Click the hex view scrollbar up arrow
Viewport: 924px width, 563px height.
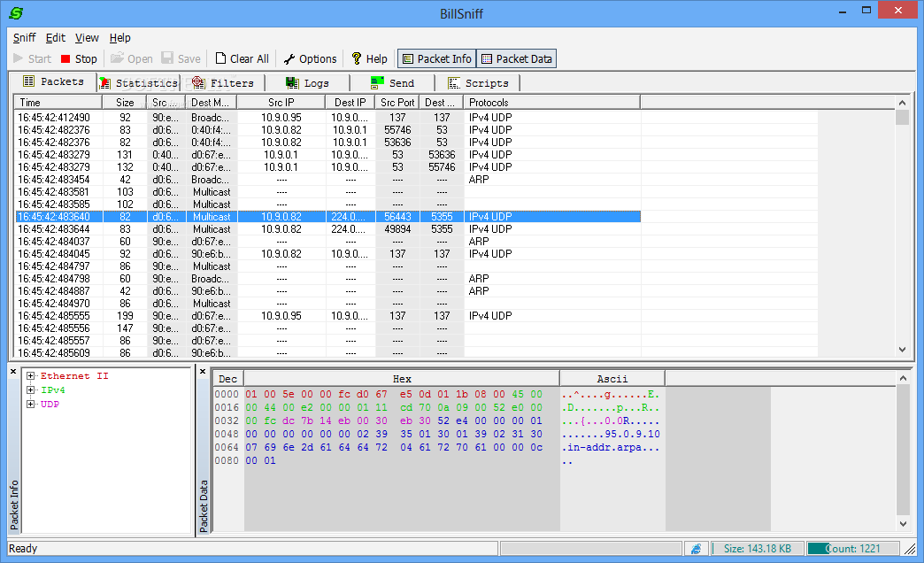pyautogui.click(x=903, y=378)
